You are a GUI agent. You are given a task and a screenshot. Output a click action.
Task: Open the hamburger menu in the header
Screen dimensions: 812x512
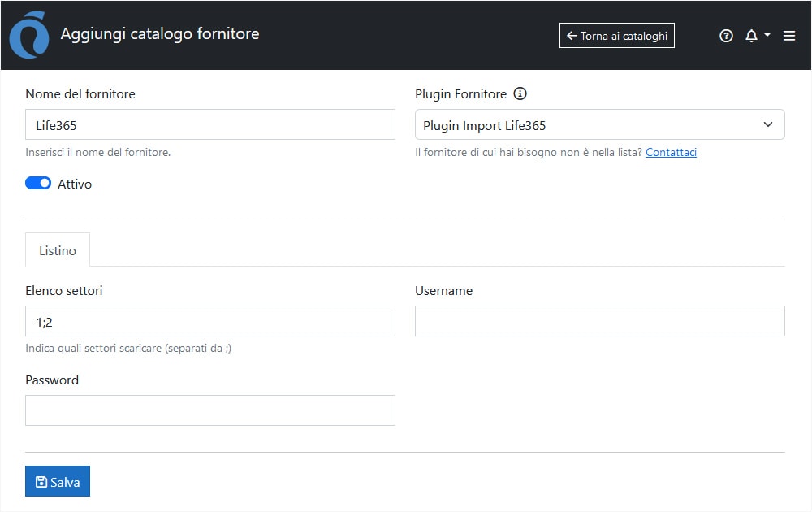[788, 36]
